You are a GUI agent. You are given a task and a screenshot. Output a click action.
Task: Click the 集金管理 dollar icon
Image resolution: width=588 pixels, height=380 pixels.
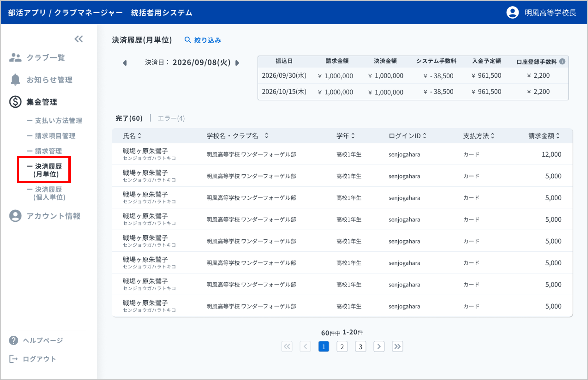[x=15, y=102]
